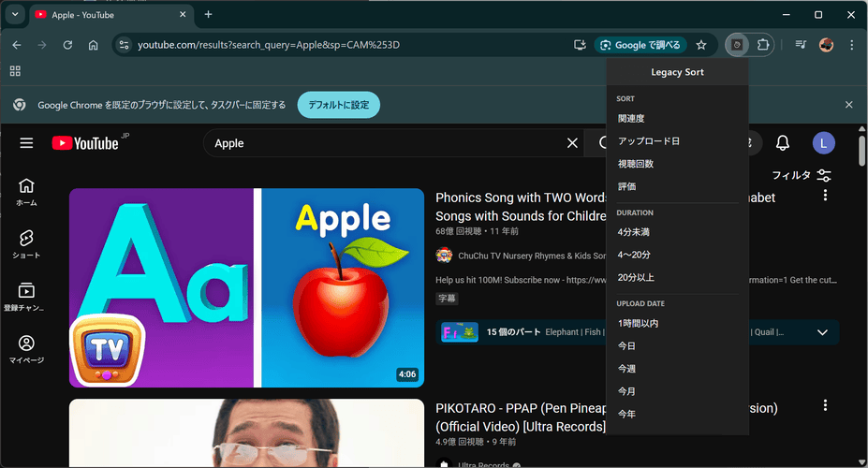Bookmark this page with the star
868x468 pixels.
point(701,45)
